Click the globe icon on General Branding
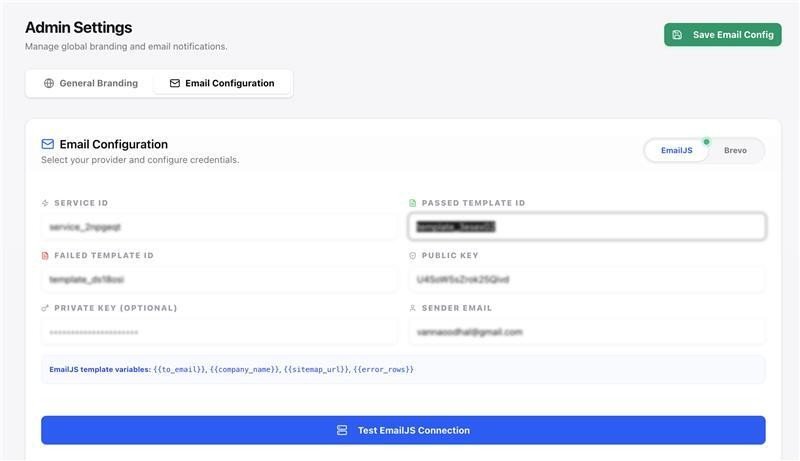The width and height of the screenshot is (800, 461). pyautogui.click(x=49, y=83)
